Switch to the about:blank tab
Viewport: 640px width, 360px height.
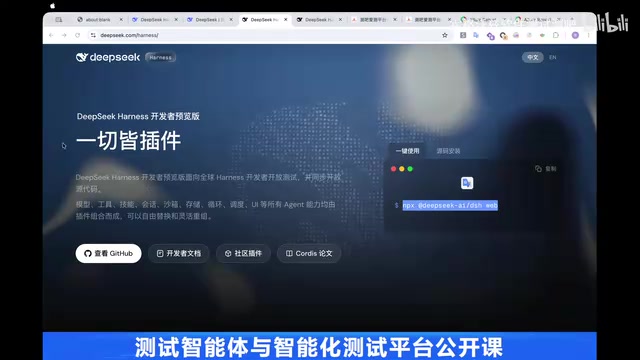[x=98, y=20]
